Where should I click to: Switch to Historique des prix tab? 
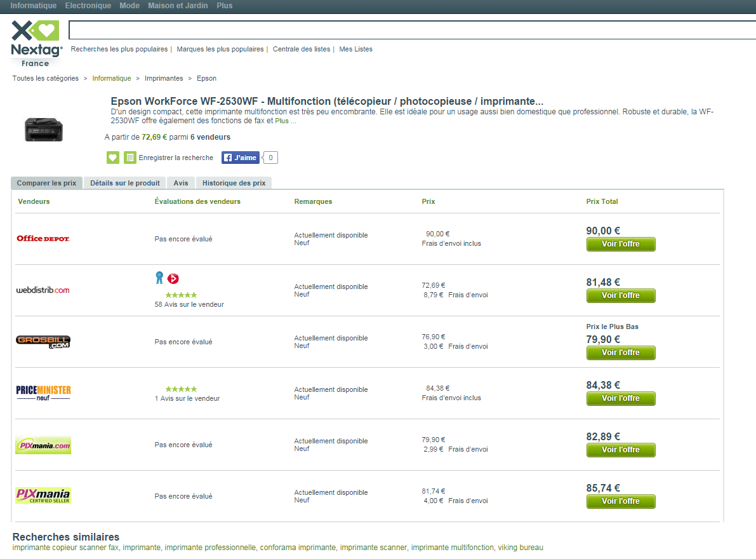(234, 183)
